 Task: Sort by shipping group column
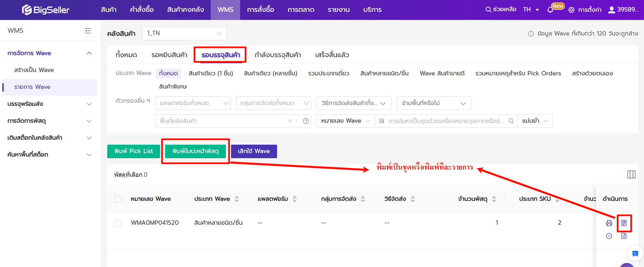pyautogui.click(x=363, y=199)
